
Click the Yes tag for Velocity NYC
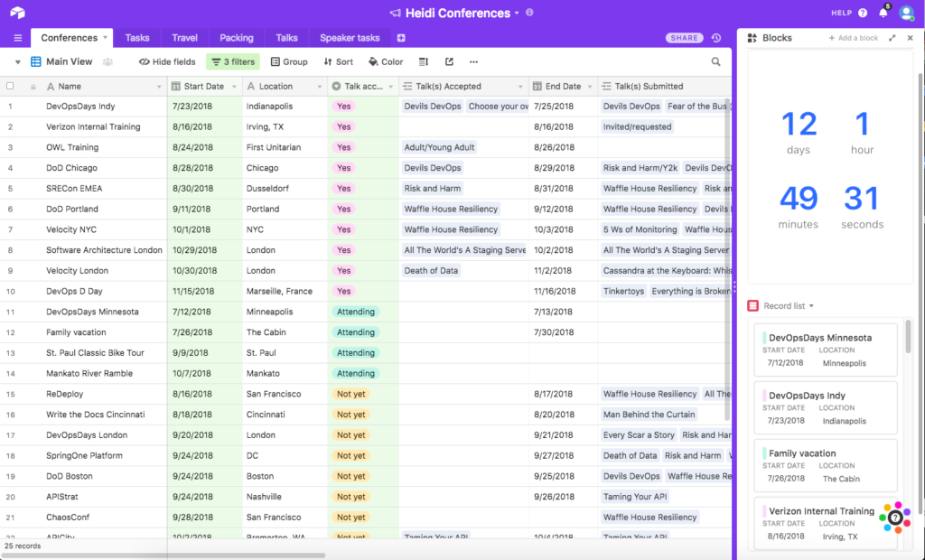pyautogui.click(x=344, y=229)
